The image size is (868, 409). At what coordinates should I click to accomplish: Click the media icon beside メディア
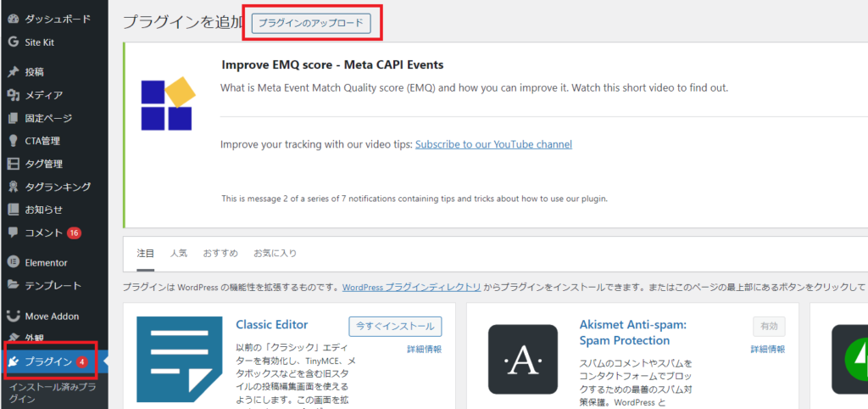[14, 95]
